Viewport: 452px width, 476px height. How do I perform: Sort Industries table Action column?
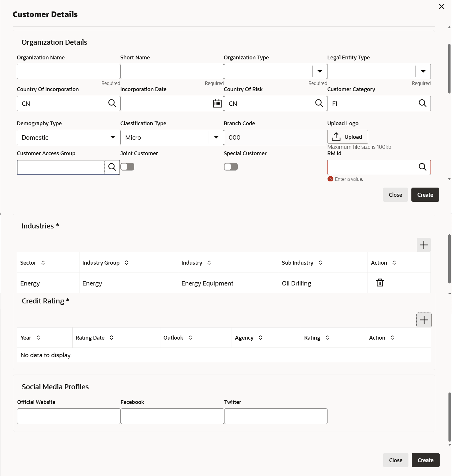pos(394,263)
